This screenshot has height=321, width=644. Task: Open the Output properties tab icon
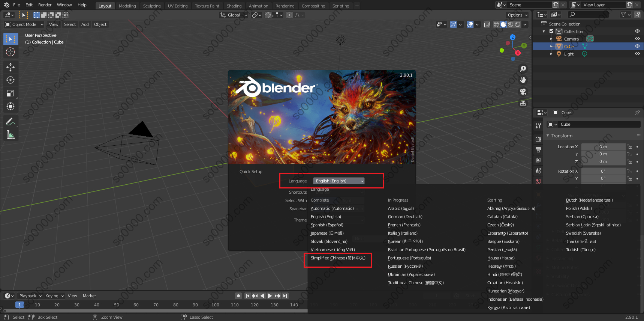pyautogui.click(x=538, y=149)
